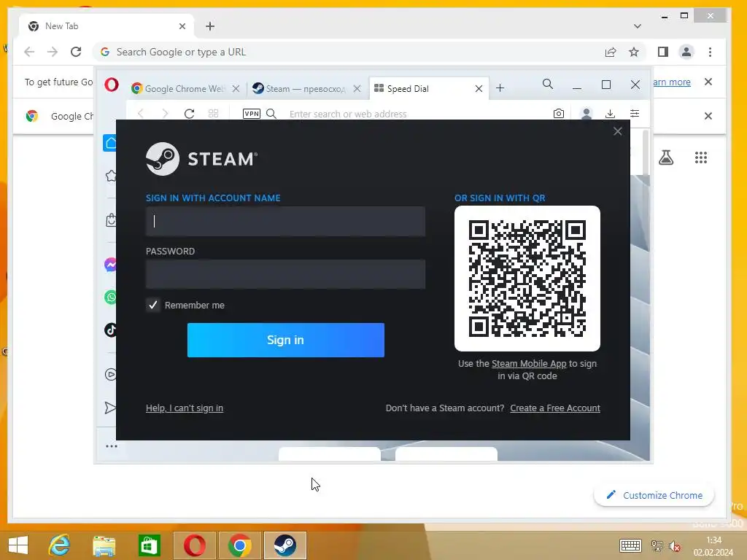Bookmark this tab with Chrome star icon
The height and width of the screenshot is (560, 747).
pos(634,52)
